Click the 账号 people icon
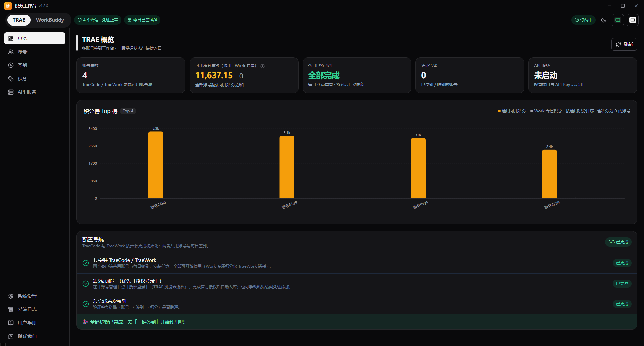The height and width of the screenshot is (346, 644). 11,52
